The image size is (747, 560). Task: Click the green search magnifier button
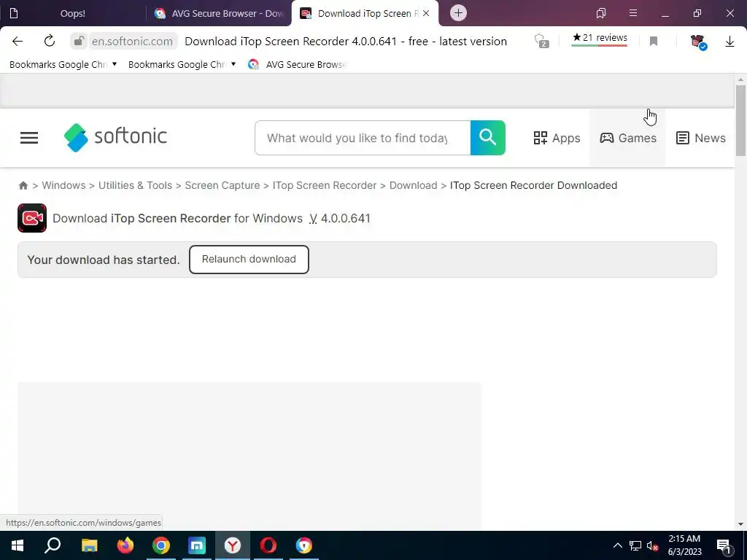[x=488, y=138]
